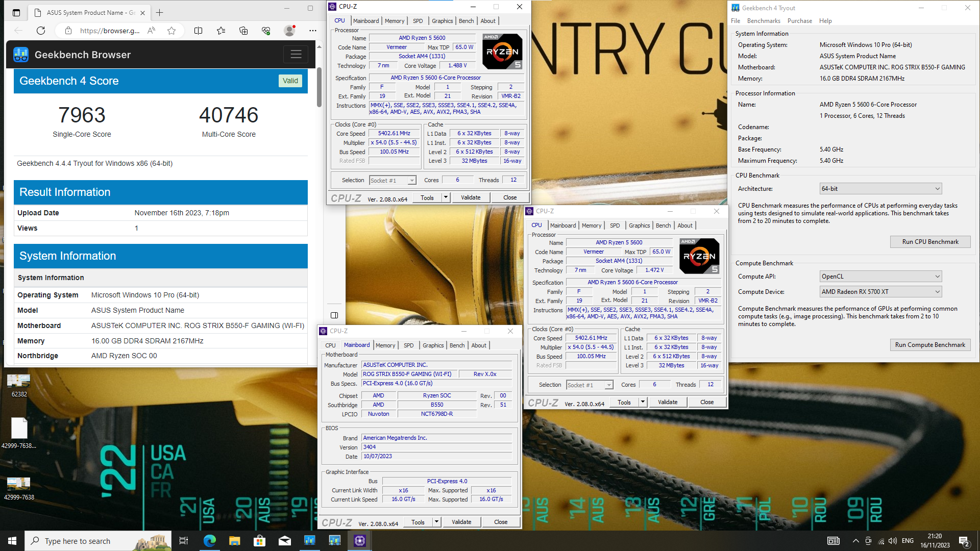Expand Tools dropdown in top CPU-Z window
Viewport: 980px width, 551px height.
(446, 197)
